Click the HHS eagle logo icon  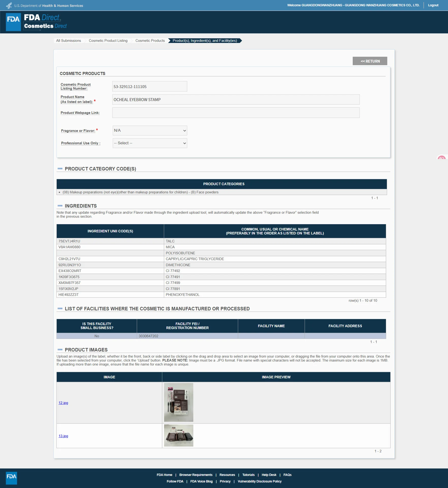pyautogui.click(x=9, y=5)
